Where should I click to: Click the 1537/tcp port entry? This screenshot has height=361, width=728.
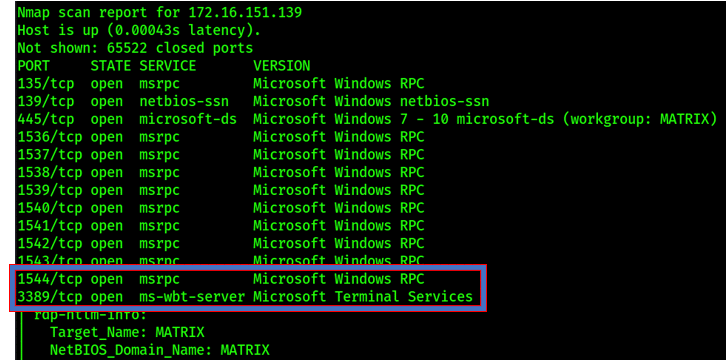(x=50, y=155)
